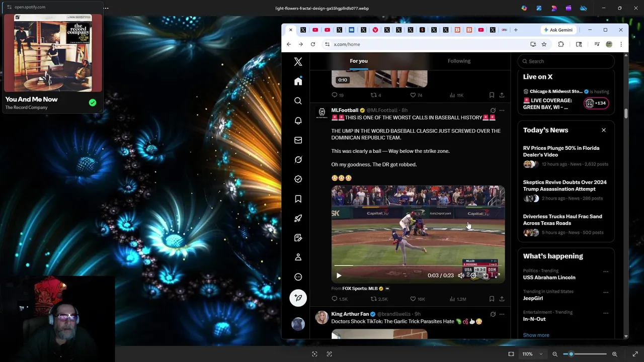
Task: Open Profile person icon in X sidebar
Action: [x=298, y=257]
